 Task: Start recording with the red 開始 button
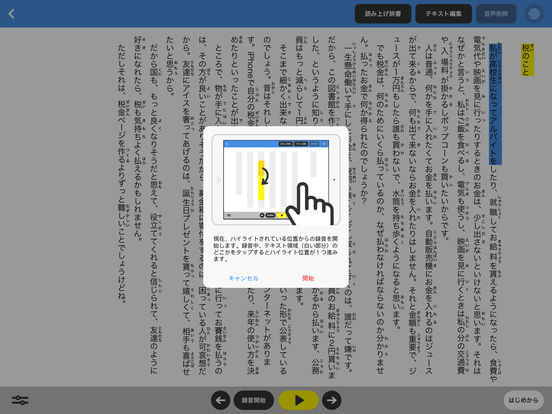click(308, 278)
